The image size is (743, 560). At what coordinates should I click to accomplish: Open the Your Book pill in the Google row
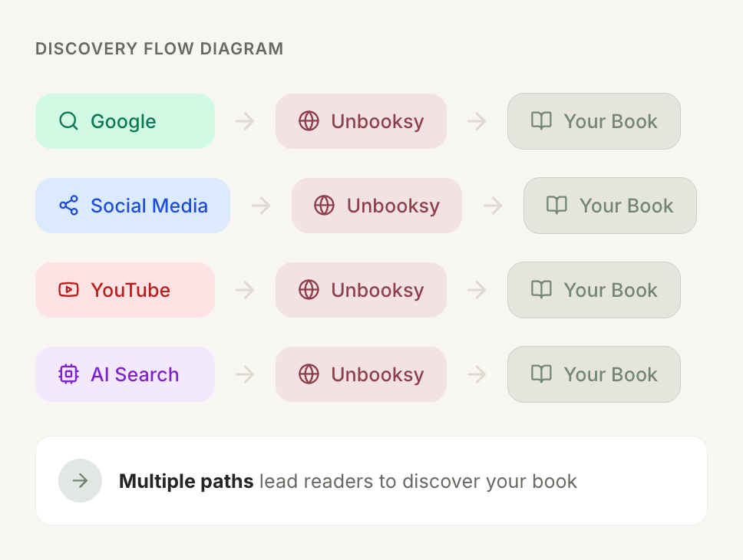click(x=594, y=120)
